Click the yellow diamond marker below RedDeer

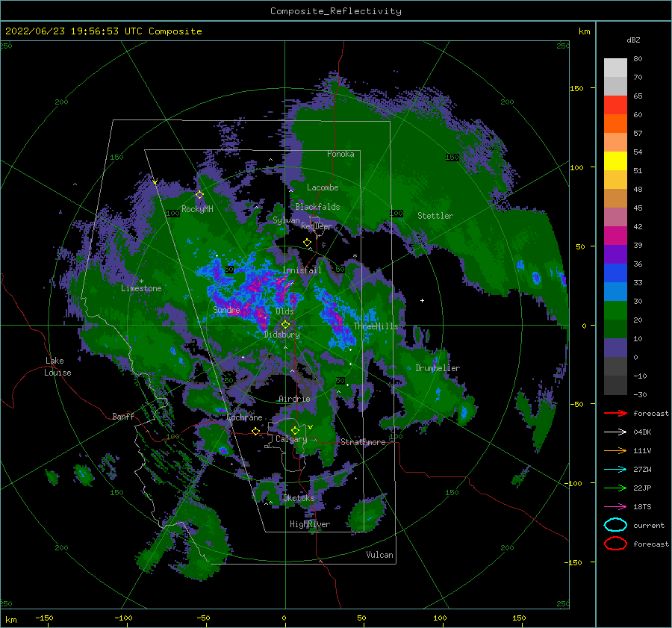point(307,243)
